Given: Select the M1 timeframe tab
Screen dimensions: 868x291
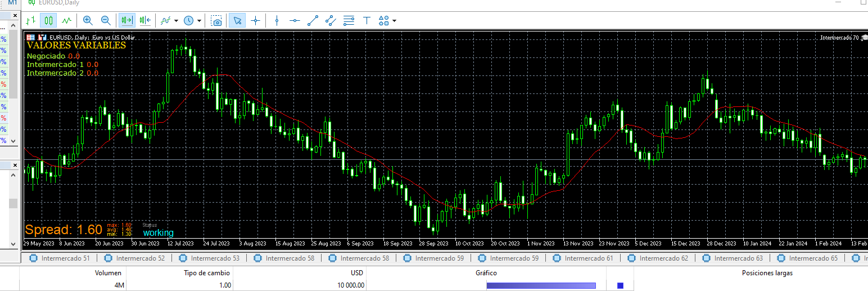Looking at the screenshot, I should point(12,3).
